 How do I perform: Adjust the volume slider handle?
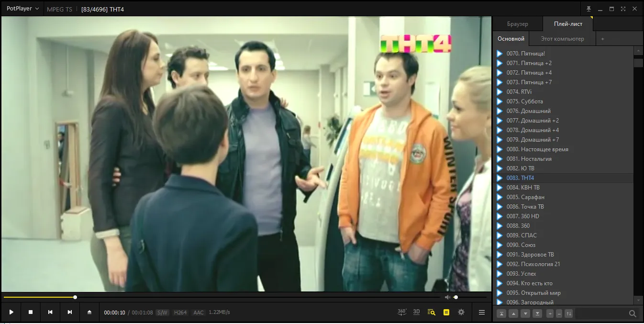coord(455,297)
